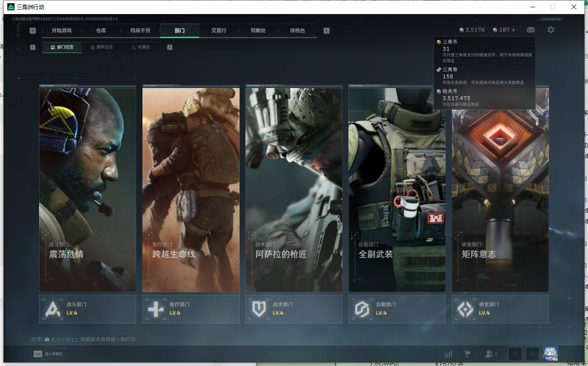Switch to the 仓库 tab
The image size is (588, 366).
point(101,30)
